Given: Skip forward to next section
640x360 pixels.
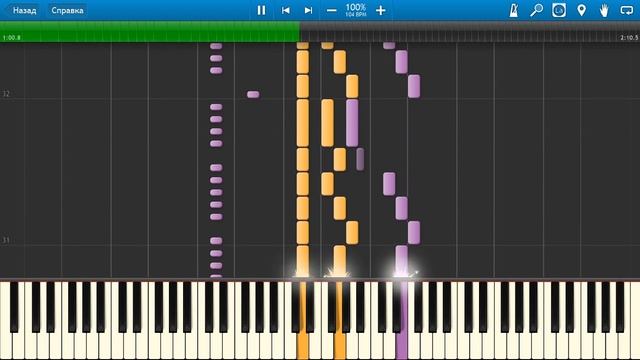Looking at the screenshot, I should pos(308,10).
